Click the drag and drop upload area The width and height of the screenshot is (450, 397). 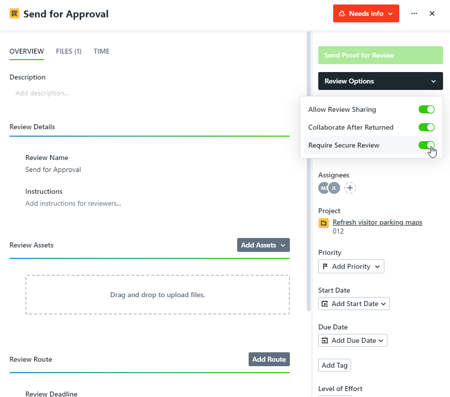(157, 295)
